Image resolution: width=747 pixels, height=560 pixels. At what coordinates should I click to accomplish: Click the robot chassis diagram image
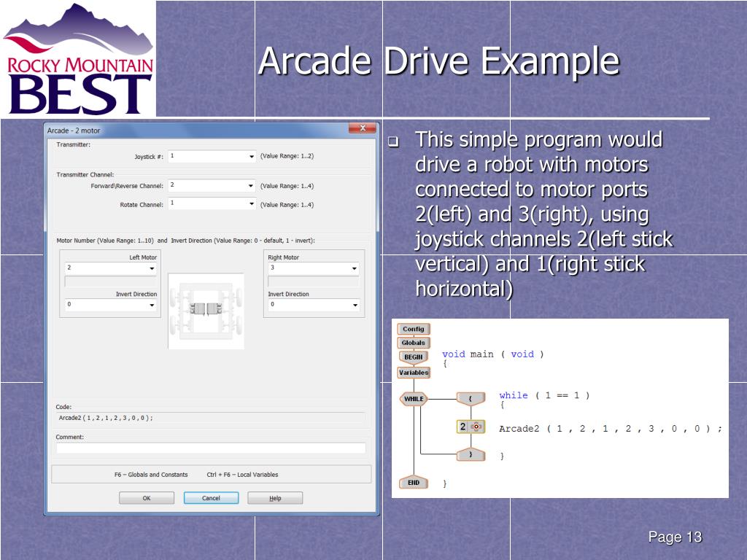point(206,311)
